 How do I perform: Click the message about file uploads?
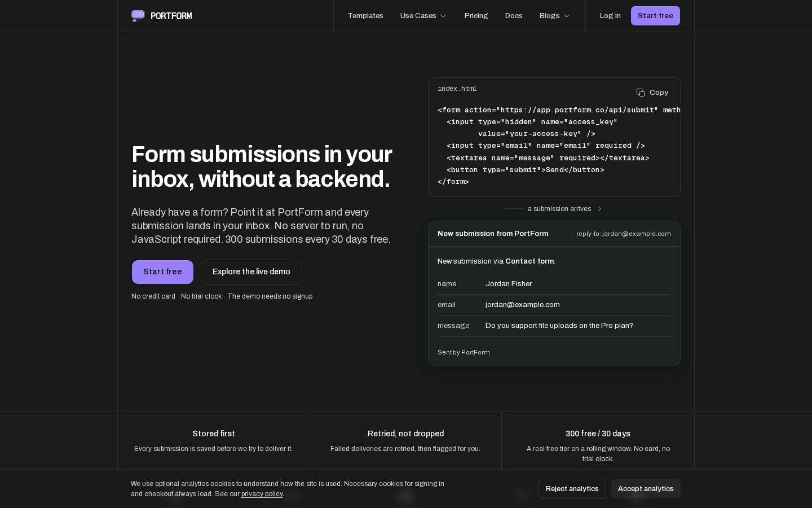[559, 326]
